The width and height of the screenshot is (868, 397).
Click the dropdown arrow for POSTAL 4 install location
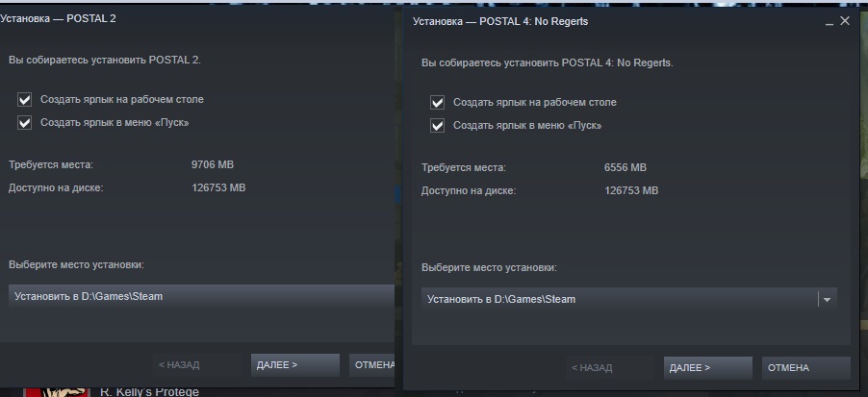[827, 299]
